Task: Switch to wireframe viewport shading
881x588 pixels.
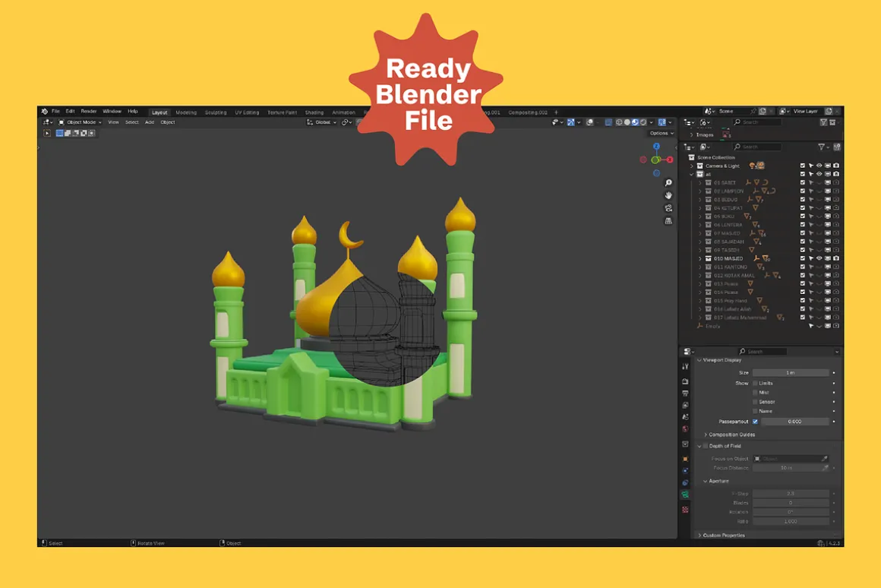Action: coord(619,122)
